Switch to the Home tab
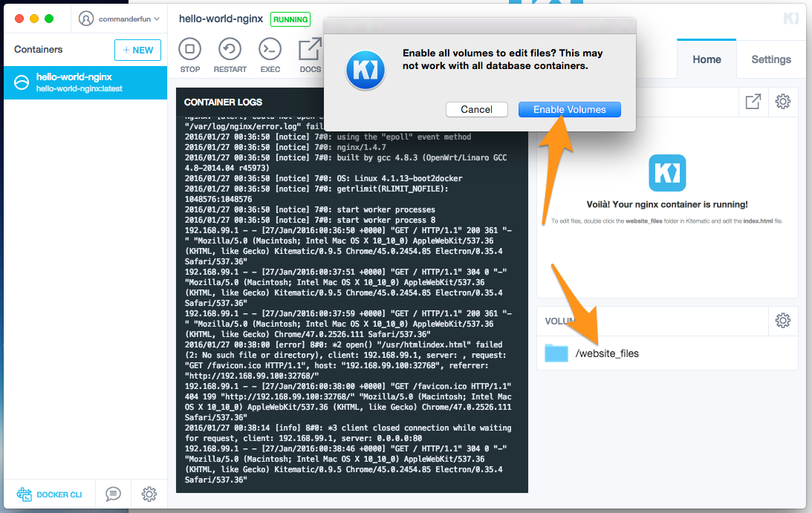Screen dimensions: 812x513 tap(707, 59)
